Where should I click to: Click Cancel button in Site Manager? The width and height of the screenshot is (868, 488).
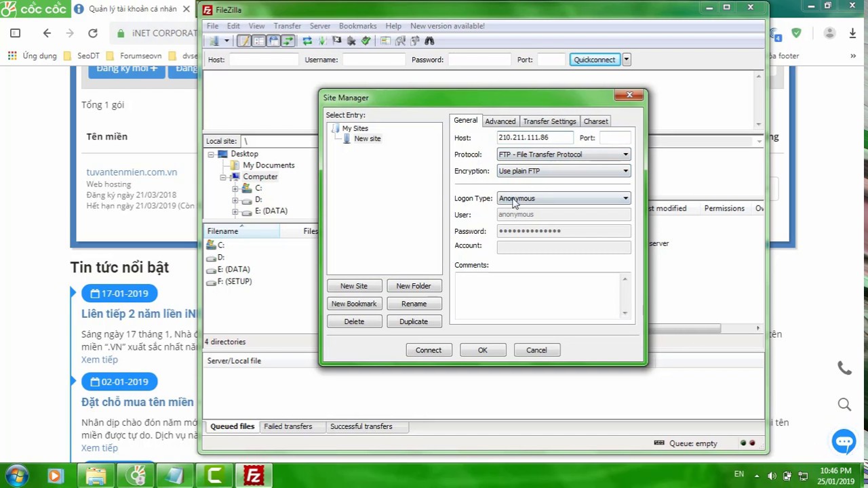tap(536, 350)
